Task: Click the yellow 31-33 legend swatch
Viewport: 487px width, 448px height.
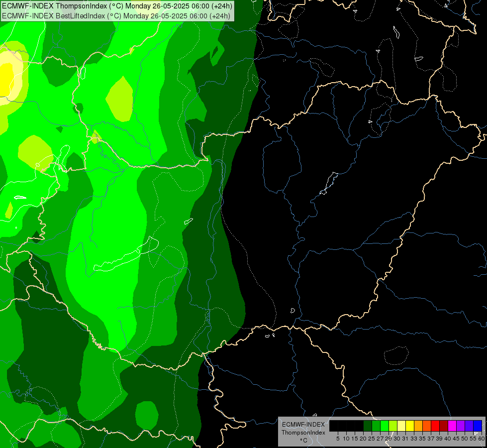Action: tap(410, 426)
